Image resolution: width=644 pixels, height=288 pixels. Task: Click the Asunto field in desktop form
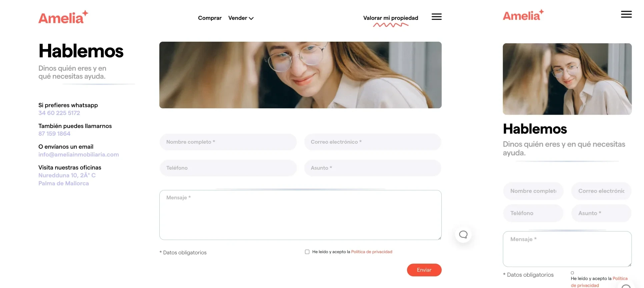373,168
